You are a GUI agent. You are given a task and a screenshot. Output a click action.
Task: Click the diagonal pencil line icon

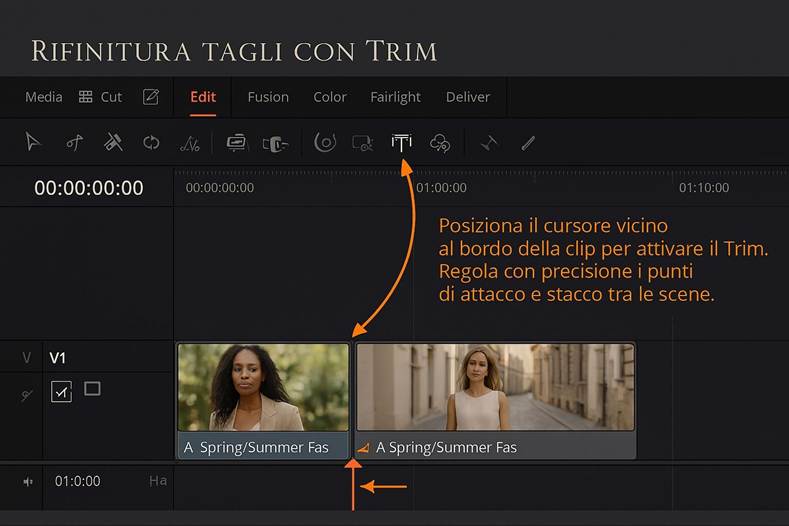[x=528, y=143]
